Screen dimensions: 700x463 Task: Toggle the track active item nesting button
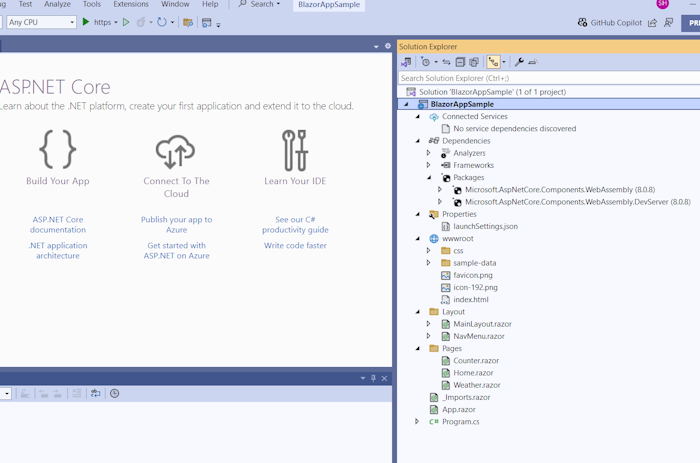click(493, 62)
